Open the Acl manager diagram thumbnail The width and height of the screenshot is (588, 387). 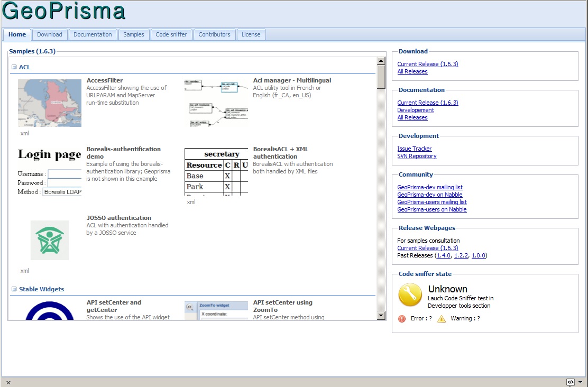[x=216, y=103]
